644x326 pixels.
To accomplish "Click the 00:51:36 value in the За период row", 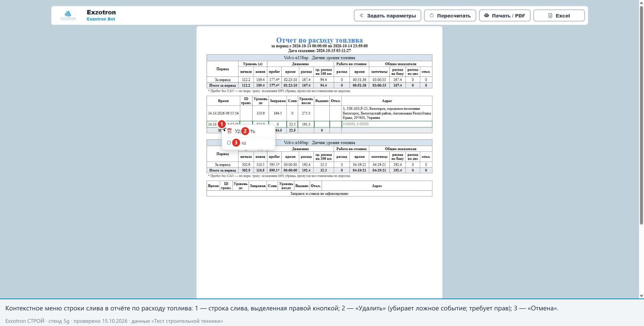I will click(359, 80).
